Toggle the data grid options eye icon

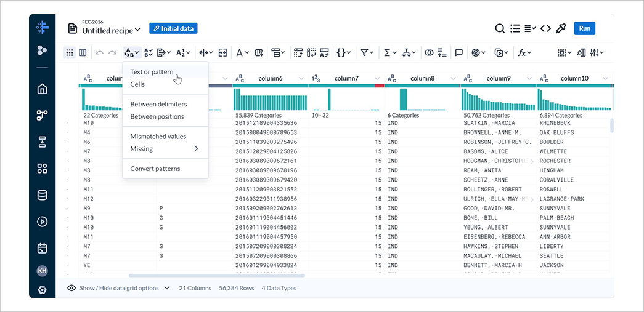pyautogui.click(x=71, y=288)
